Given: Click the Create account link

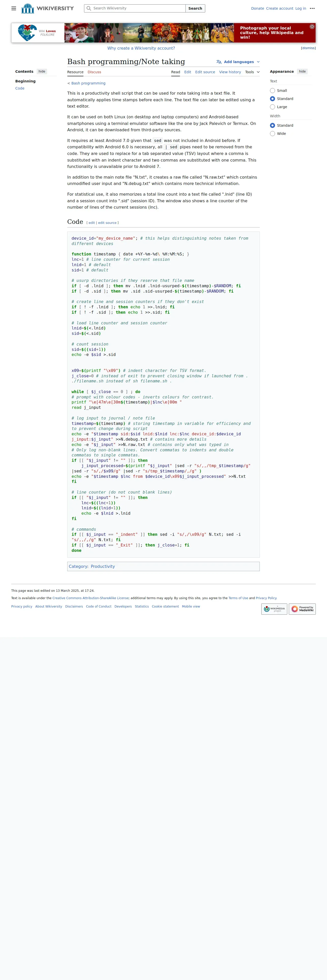Looking at the screenshot, I should click(x=279, y=8).
